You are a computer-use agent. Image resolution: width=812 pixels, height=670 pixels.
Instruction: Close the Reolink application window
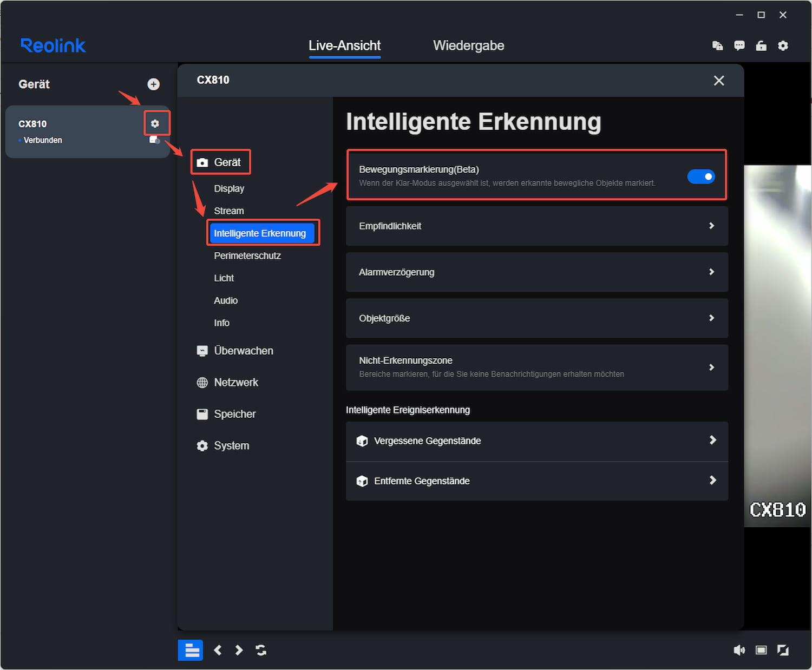(x=783, y=15)
